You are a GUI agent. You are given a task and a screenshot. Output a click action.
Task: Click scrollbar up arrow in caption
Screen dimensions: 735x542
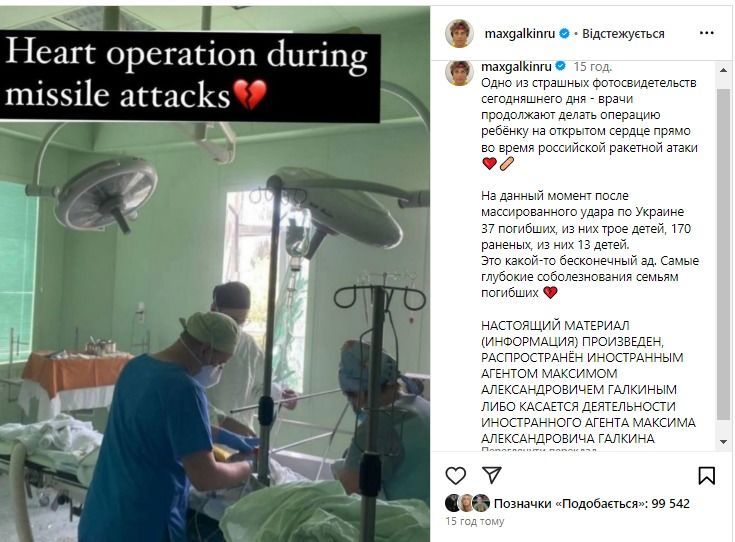coord(723,70)
